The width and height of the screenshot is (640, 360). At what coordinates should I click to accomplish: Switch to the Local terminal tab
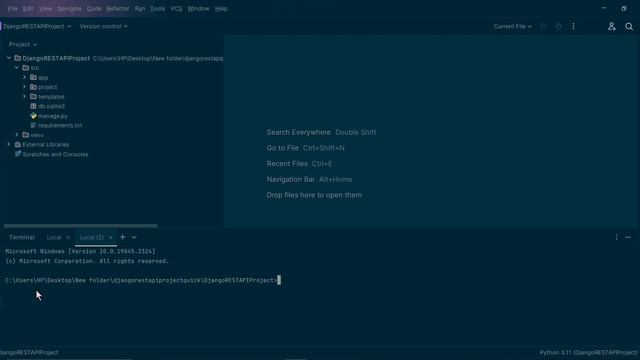(53, 237)
